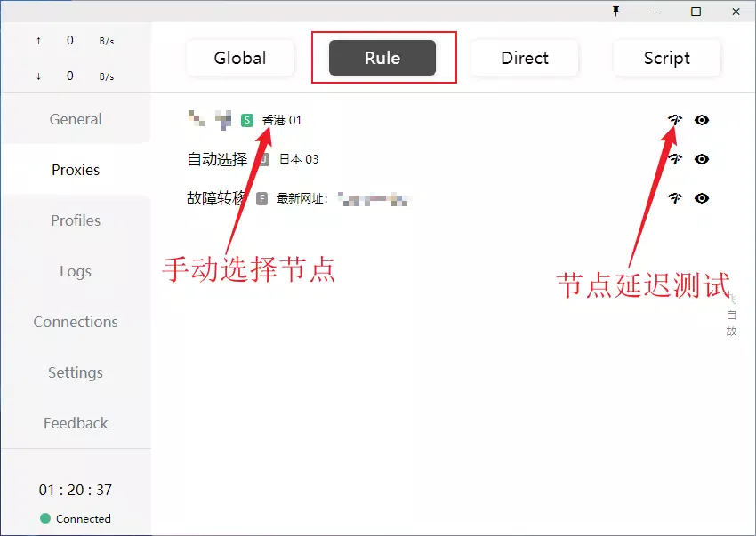Run latency test for the 香港 01 group
This screenshot has height=536, width=756.
(x=675, y=120)
